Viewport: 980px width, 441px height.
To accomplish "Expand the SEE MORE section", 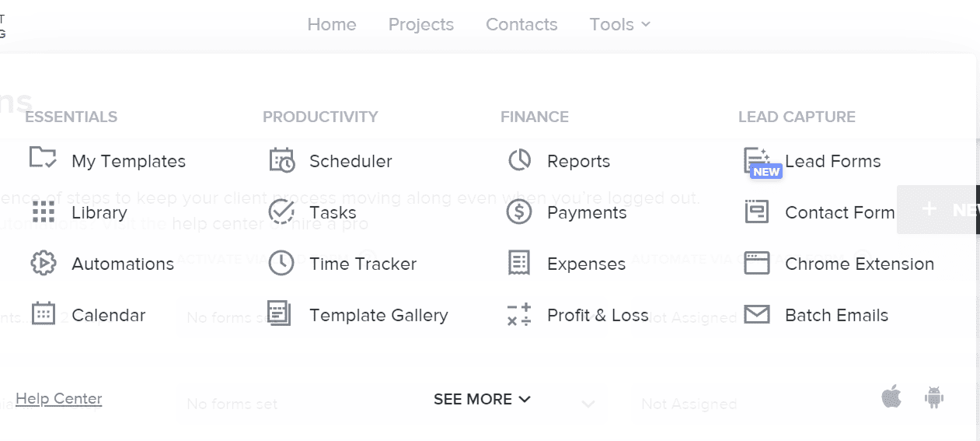I will (482, 399).
